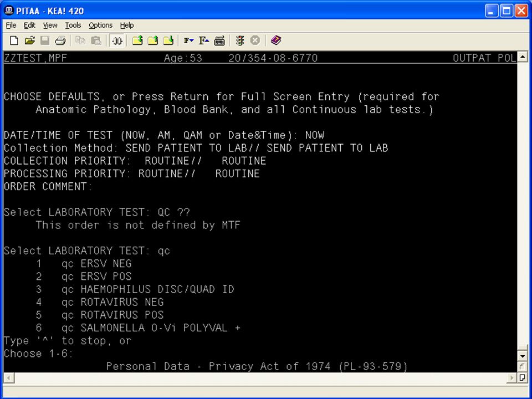Viewport: 532px width, 399px height.
Task: Click the grayed Save diskette icon
Action: (x=45, y=40)
